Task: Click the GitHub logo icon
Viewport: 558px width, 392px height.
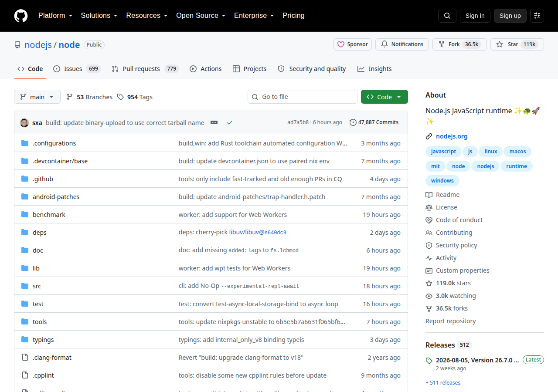Action: pos(21,16)
